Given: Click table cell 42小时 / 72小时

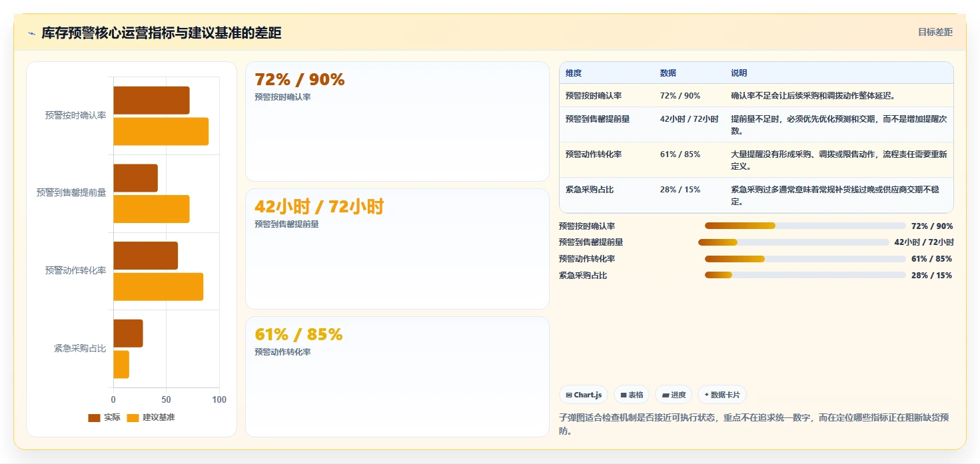Looking at the screenshot, I should (x=690, y=119).
